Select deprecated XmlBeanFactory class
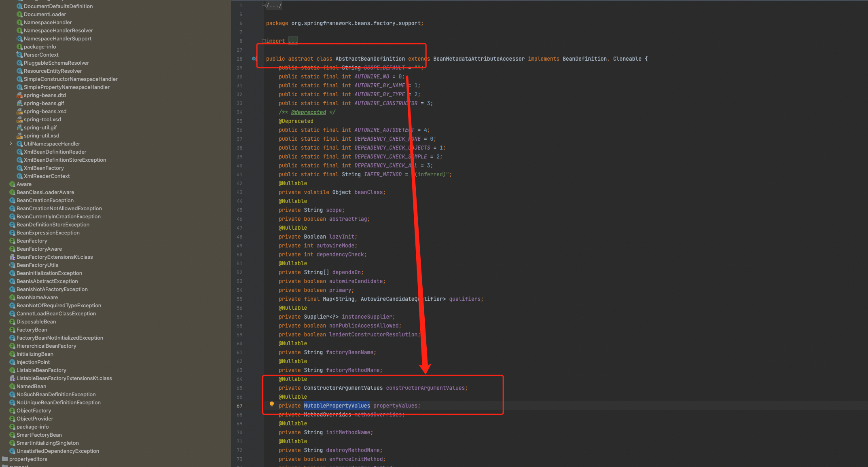868x467 pixels. (x=44, y=168)
